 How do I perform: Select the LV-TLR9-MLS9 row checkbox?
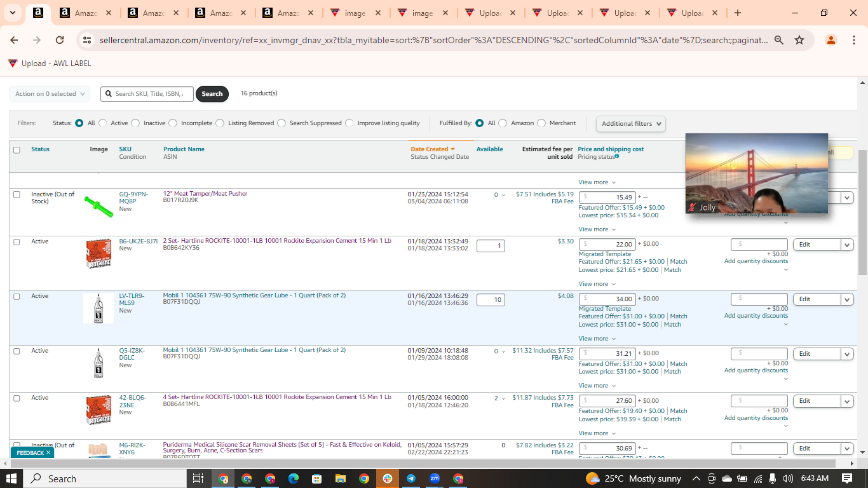coord(17,296)
